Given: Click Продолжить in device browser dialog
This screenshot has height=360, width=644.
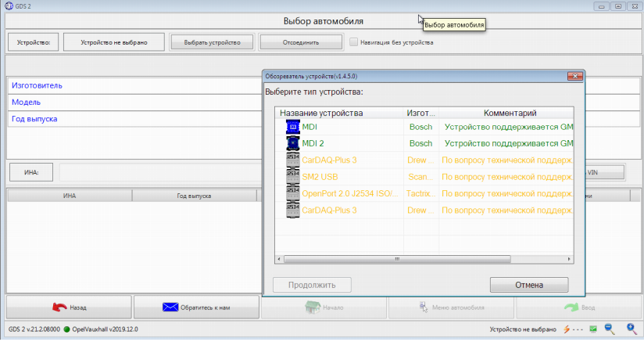Looking at the screenshot, I should 312,285.
